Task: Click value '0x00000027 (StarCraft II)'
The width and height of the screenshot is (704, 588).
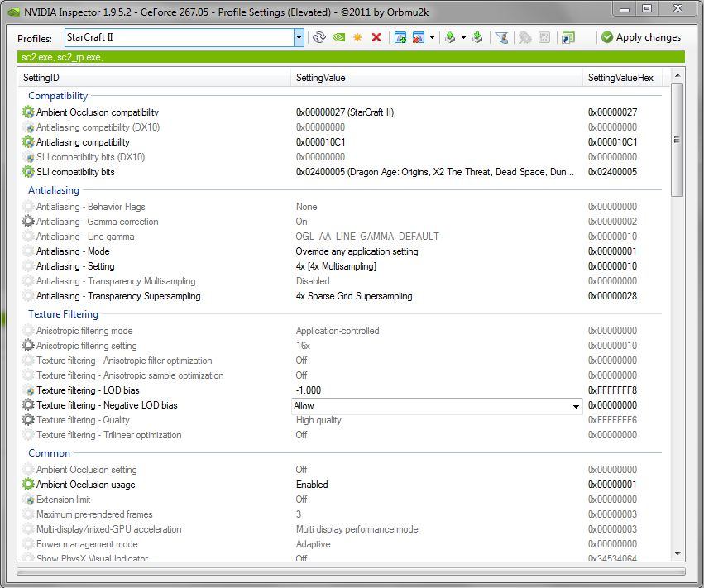Action: [x=345, y=112]
